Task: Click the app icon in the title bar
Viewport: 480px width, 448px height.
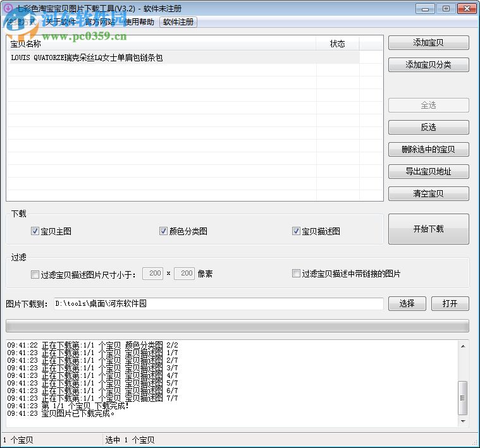Action: pos(8,8)
